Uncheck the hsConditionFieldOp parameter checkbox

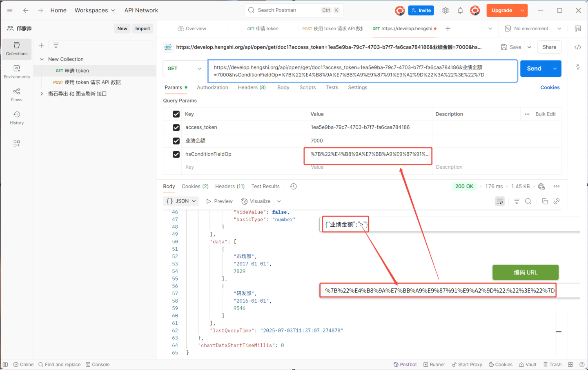click(x=176, y=154)
